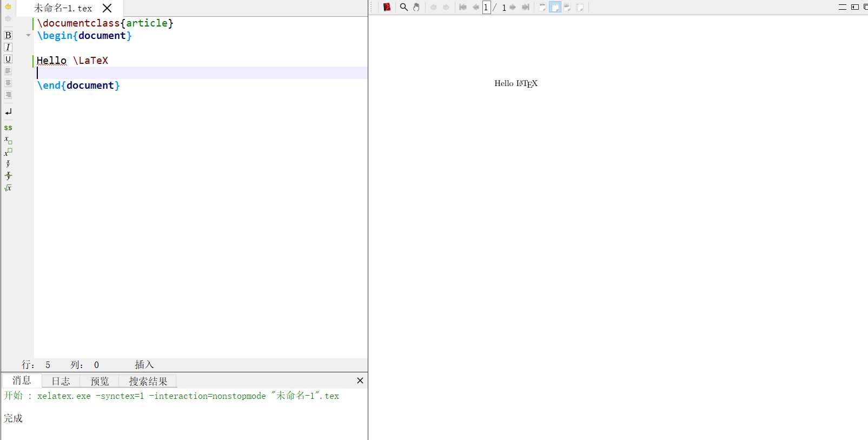This screenshot has height=440, width=868.
Task: Go to next PDF page
Action: click(513, 7)
